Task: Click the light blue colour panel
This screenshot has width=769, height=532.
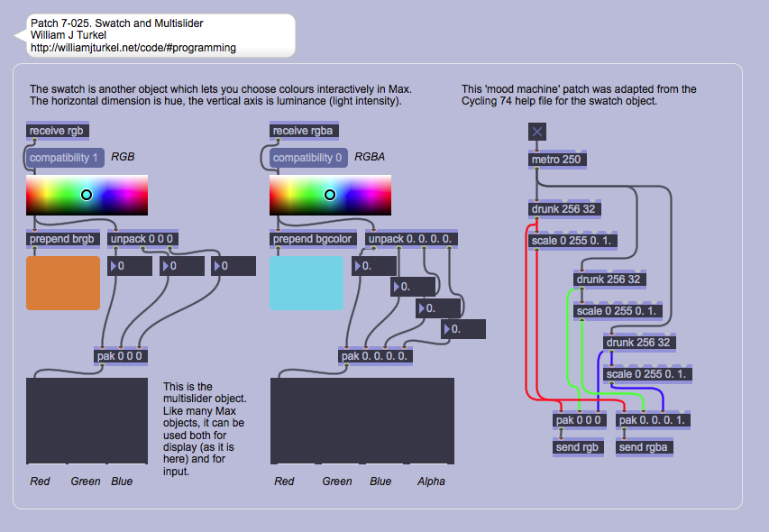Action: pos(307,282)
